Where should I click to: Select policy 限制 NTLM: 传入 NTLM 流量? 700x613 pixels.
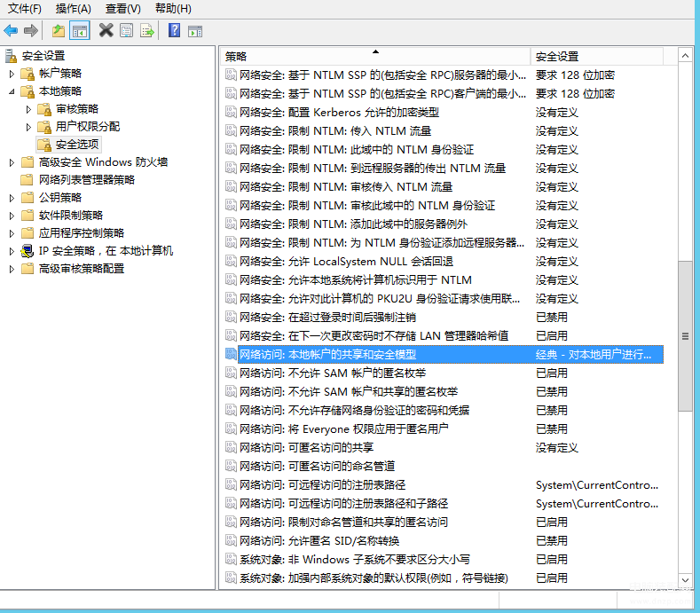pyautogui.click(x=335, y=130)
